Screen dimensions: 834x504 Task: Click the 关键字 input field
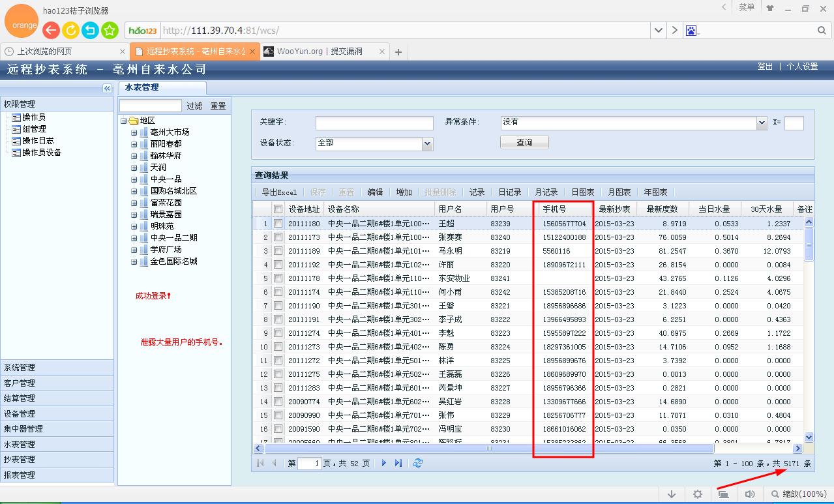(374, 123)
